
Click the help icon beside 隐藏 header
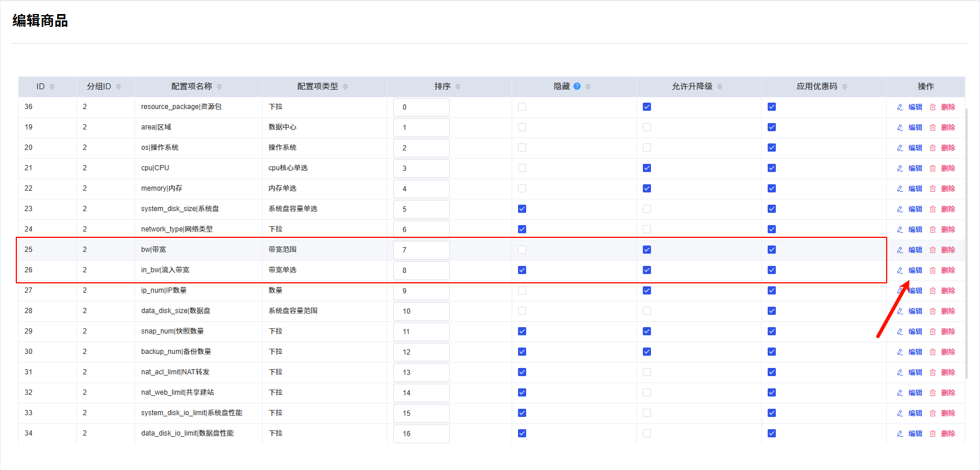(x=577, y=86)
